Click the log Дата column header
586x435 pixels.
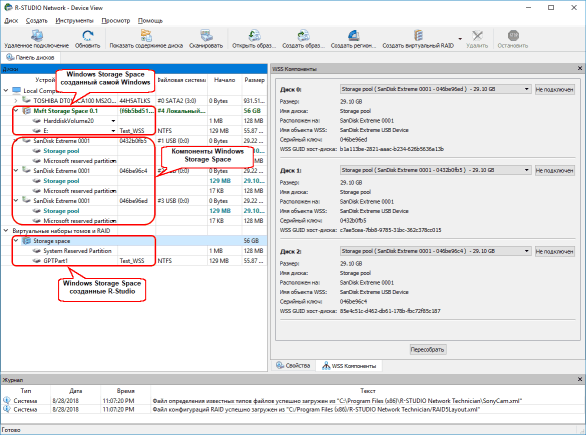coord(75,391)
